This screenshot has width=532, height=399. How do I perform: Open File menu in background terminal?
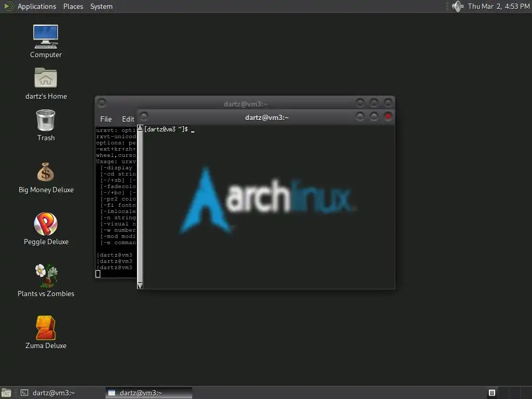pyautogui.click(x=106, y=119)
